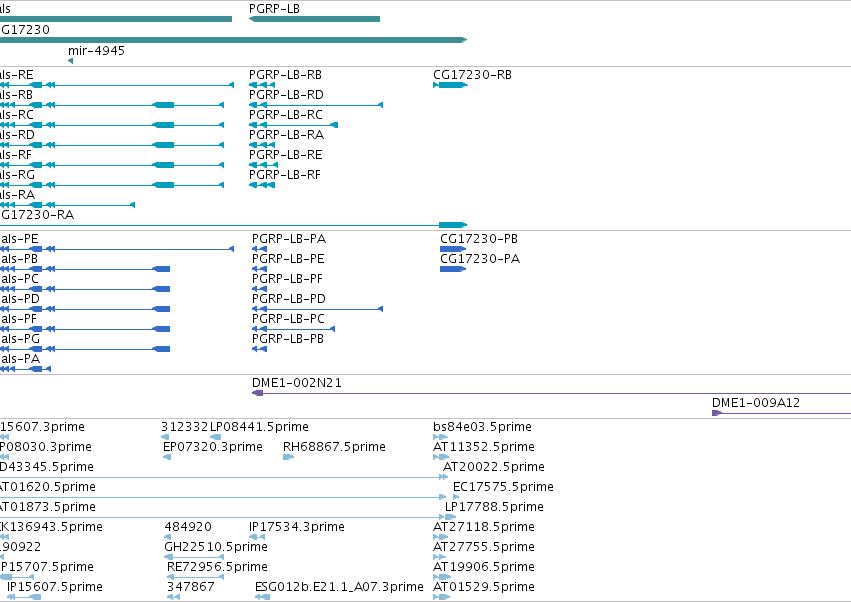The height and width of the screenshot is (602, 851).
Task: Select the CG17230-RA transcript label
Action: click(37, 215)
